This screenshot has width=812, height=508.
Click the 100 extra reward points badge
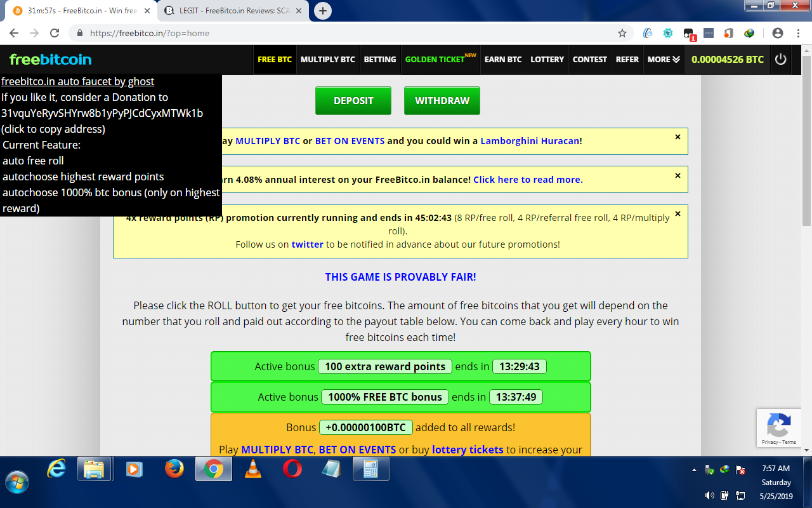point(385,366)
